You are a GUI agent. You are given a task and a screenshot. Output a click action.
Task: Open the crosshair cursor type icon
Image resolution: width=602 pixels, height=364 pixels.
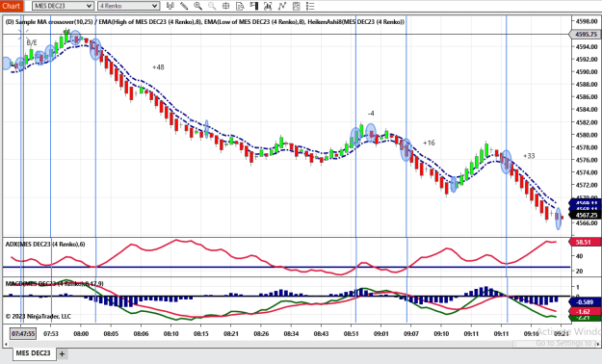[225, 6]
